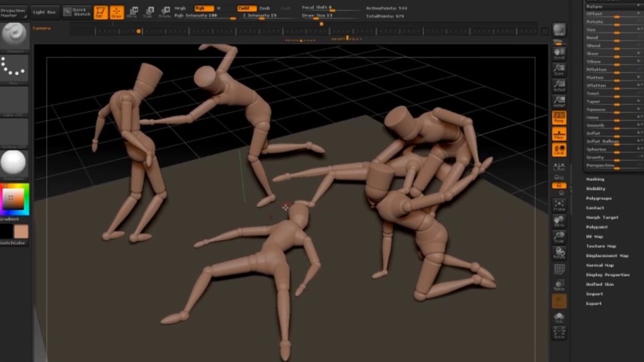The height and width of the screenshot is (362, 644).
Task: Open the current brush thumbnail
Action: 14,35
